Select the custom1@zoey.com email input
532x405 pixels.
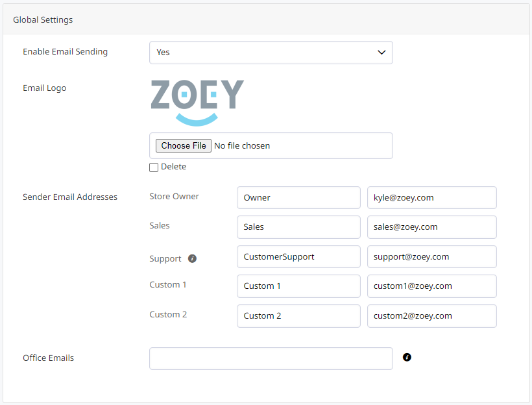[x=431, y=286]
